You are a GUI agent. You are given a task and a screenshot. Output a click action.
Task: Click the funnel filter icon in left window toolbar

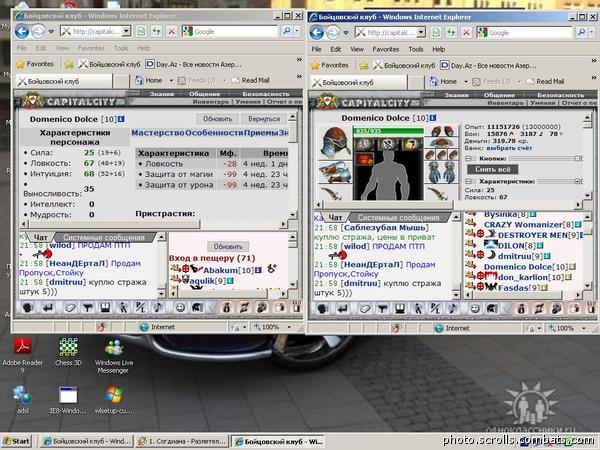point(88,308)
